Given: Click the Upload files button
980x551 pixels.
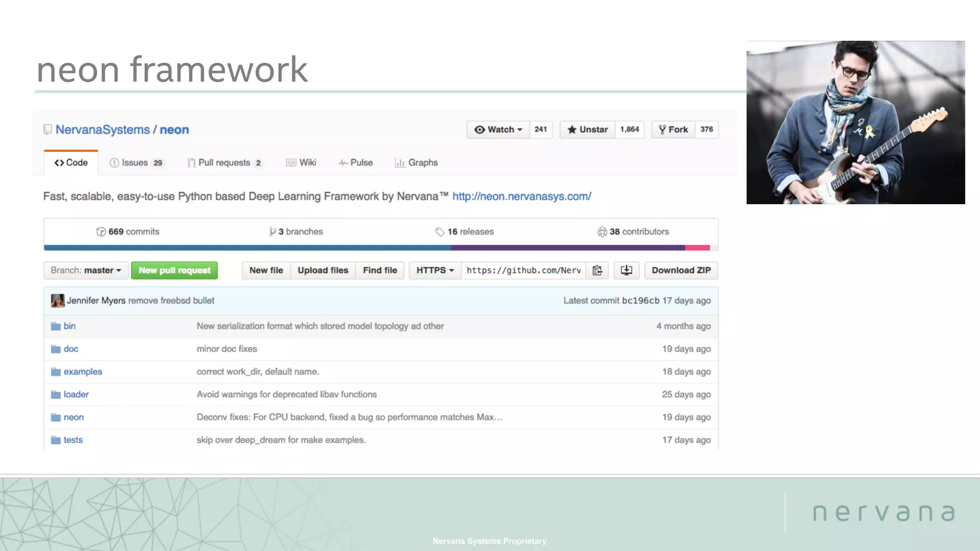Looking at the screenshot, I should tap(323, 270).
